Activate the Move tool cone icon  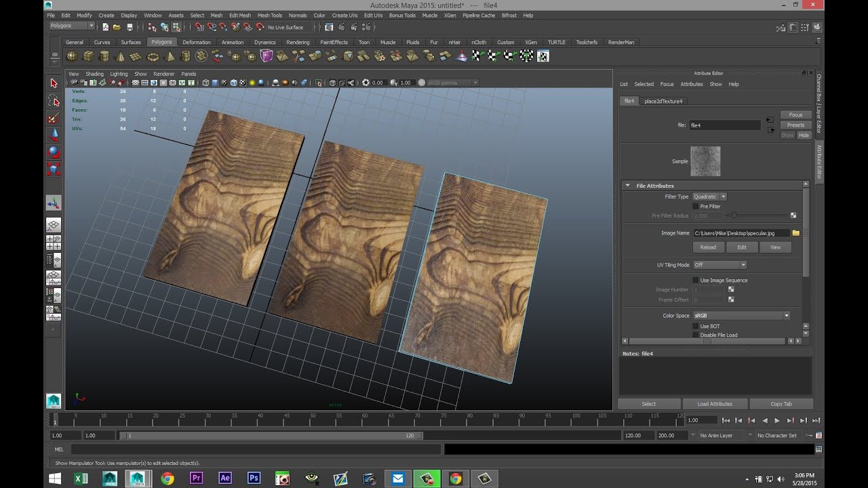tap(54, 135)
